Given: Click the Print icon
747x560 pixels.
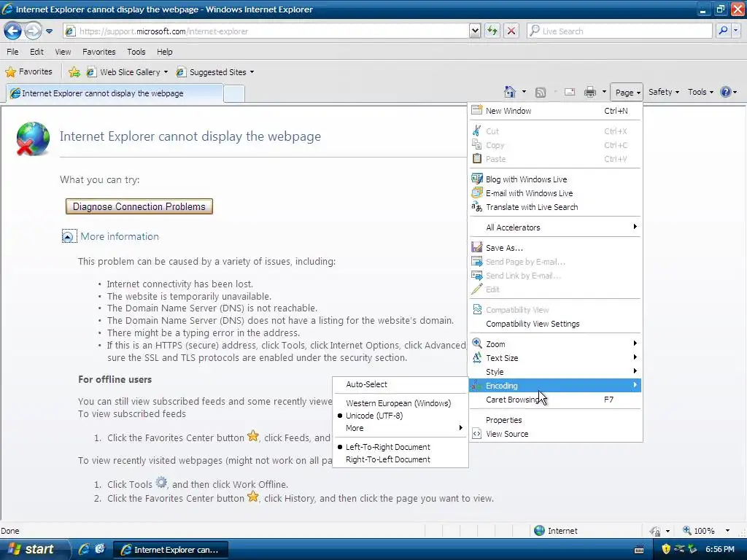Looking at the screenshot, I should tap(590, 93).
